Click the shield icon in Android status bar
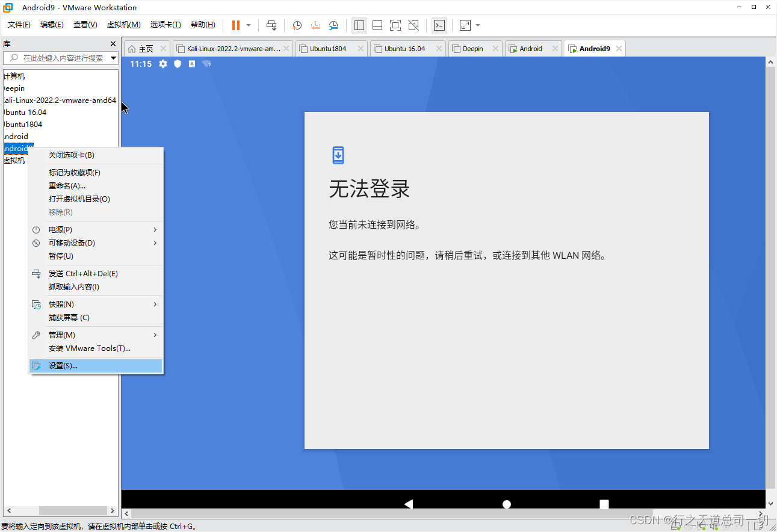The image size is (777, 532). pos(178,64)
